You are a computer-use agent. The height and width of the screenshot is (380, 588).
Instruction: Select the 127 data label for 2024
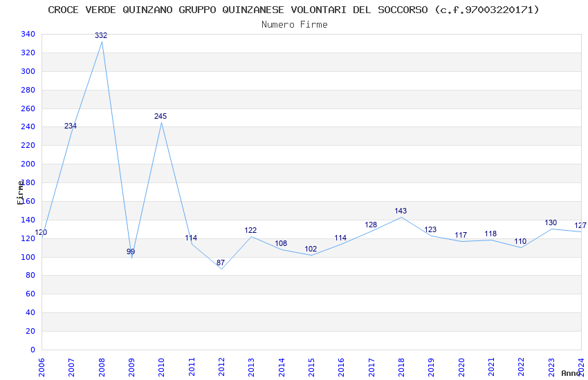[x=580, y=225]
